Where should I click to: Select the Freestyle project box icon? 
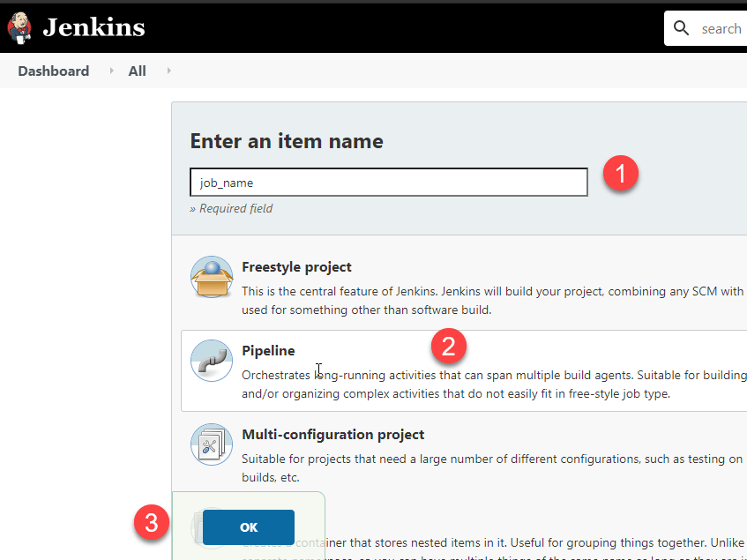coord(212,277)
